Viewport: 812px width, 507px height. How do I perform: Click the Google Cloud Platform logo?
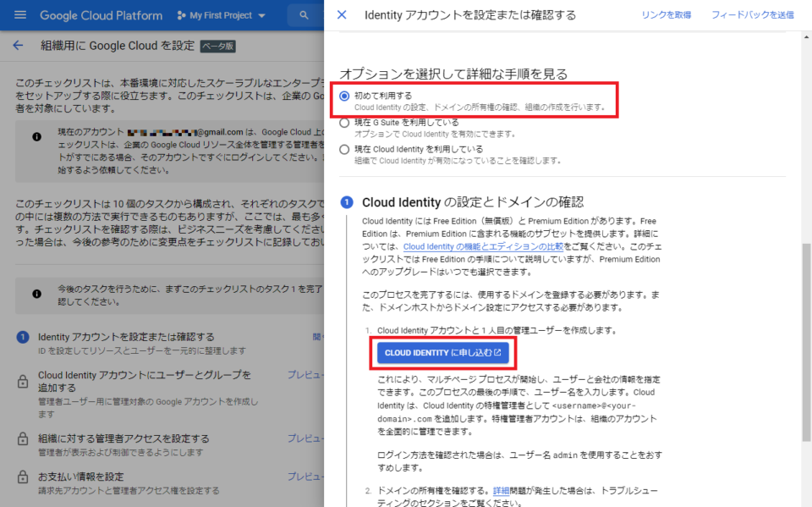[x=101, y=14]
